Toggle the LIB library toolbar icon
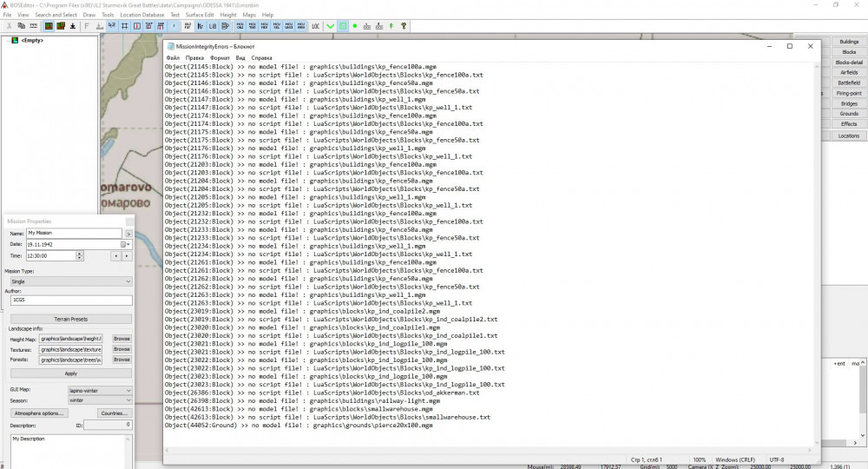Viewport: 868px width, 469px height. (213, 26)
